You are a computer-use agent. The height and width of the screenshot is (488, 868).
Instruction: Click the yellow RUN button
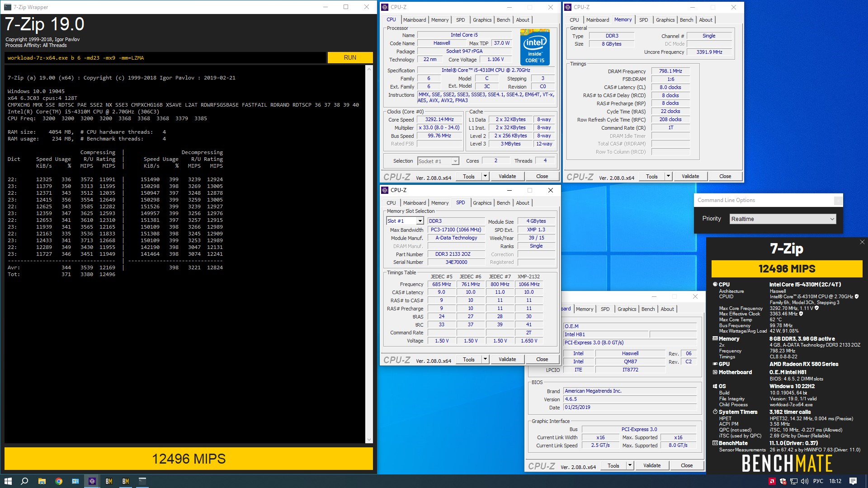click(350, 57)
